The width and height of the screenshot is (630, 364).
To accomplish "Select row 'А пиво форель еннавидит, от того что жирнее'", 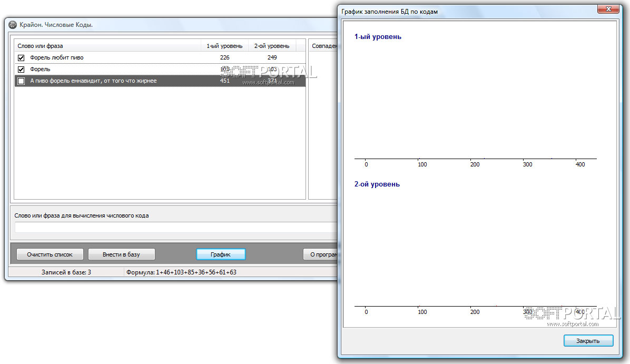I will pyautogui.click(x=160, y=81).
